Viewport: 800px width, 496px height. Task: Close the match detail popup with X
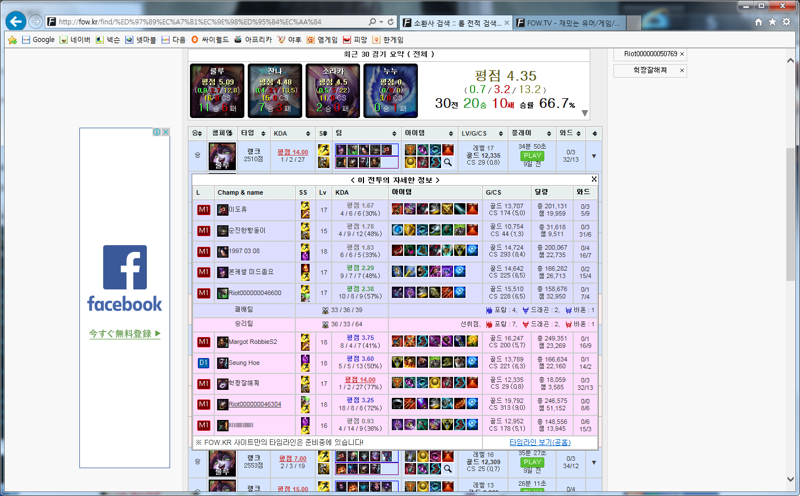click(x=594, y=179)
